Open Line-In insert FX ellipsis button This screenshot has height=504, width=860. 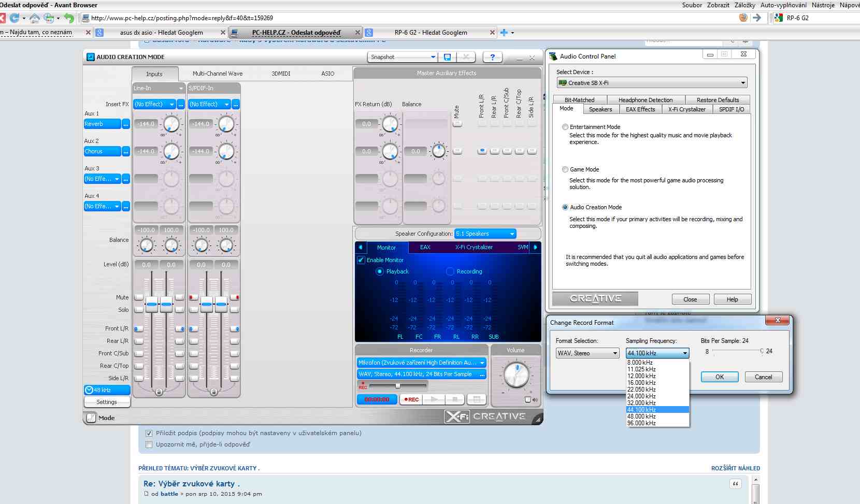pos(181,105)
